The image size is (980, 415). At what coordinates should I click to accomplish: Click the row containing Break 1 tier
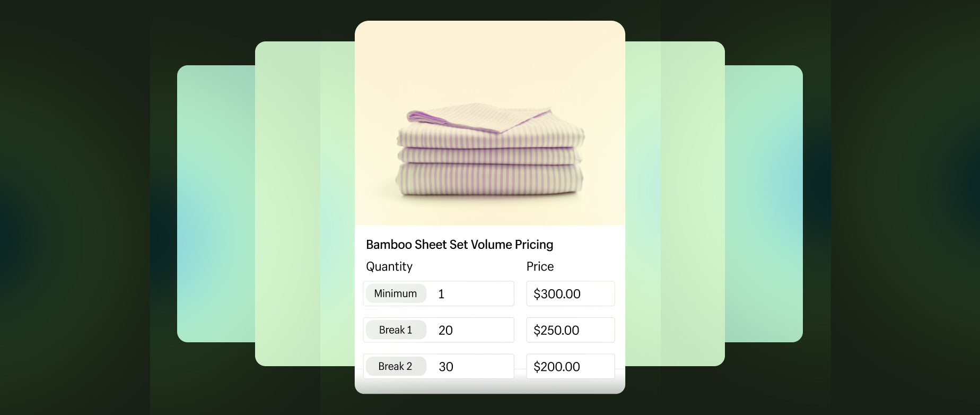click(x=489, y=330)
